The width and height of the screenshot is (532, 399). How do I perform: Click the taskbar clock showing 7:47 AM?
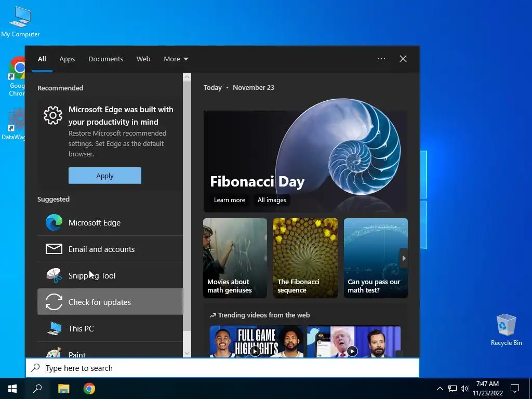coord(487,389)
